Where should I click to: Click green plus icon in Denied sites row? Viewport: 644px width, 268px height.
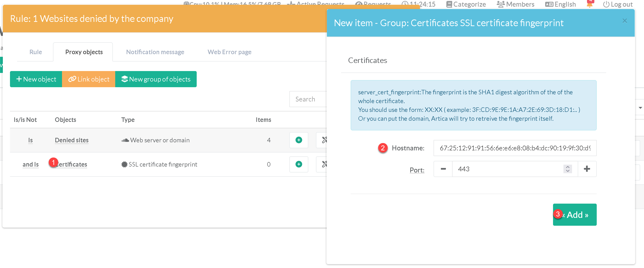tap(299, 140)
